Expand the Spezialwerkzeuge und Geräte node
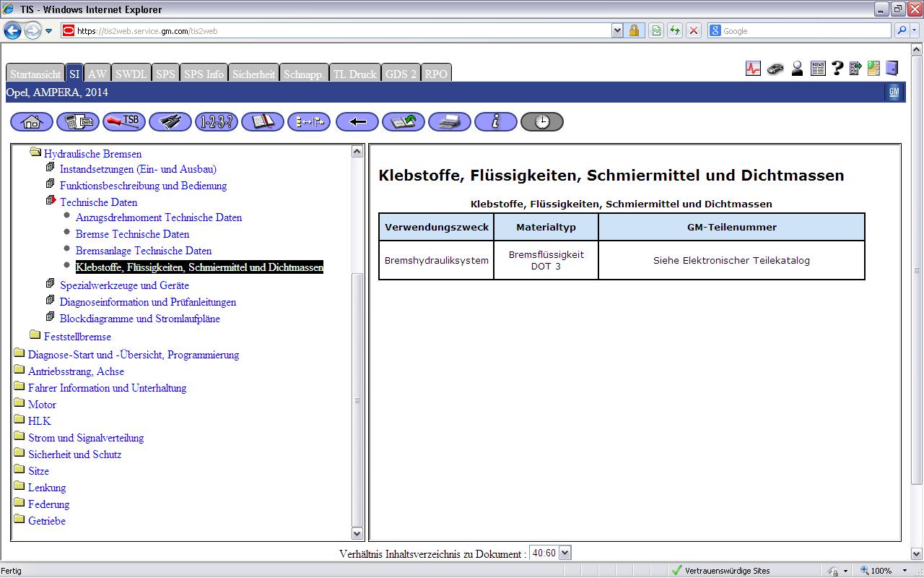Viewport: 924px width, 578px height. [51, 285]
